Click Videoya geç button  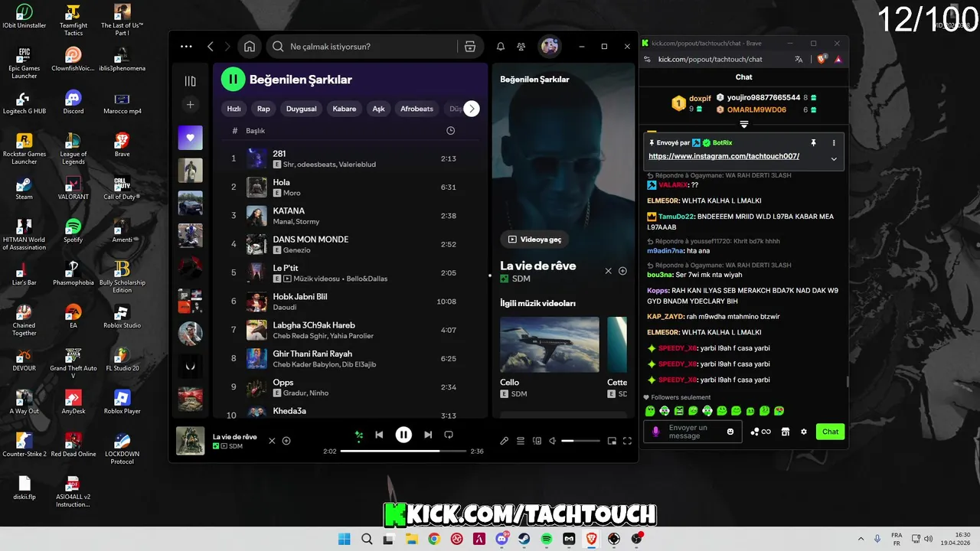[x=534, y=240]
